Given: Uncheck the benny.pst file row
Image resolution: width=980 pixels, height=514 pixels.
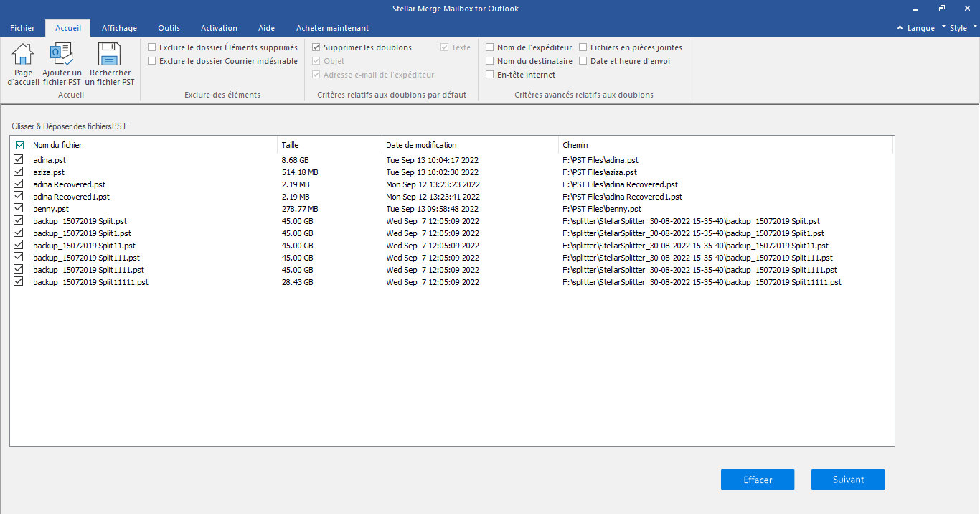Looking at the screenshot, I should (19, 209).
